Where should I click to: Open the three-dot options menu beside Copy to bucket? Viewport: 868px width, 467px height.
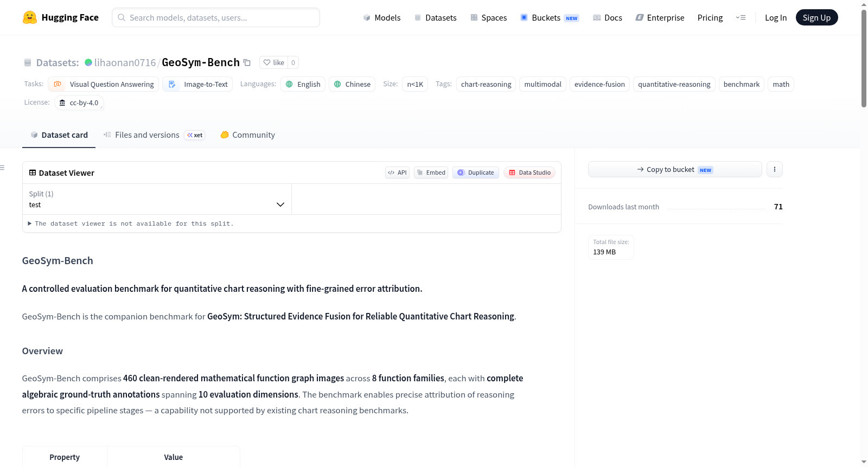[x=775, y=169]
